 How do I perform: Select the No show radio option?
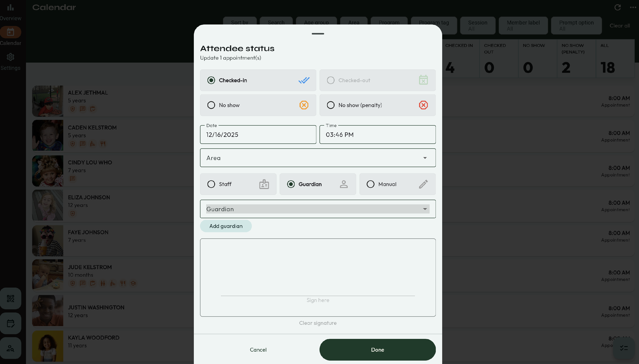(211, 105)
